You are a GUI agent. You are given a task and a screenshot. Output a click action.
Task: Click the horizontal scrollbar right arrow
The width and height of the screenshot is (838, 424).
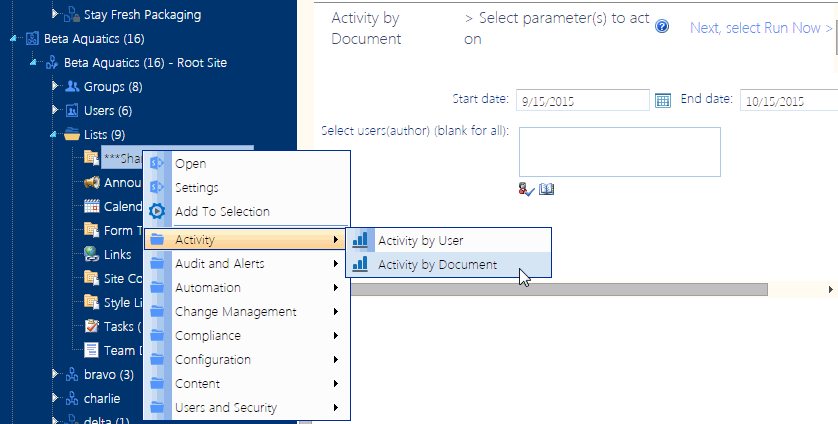click(831, 289)
